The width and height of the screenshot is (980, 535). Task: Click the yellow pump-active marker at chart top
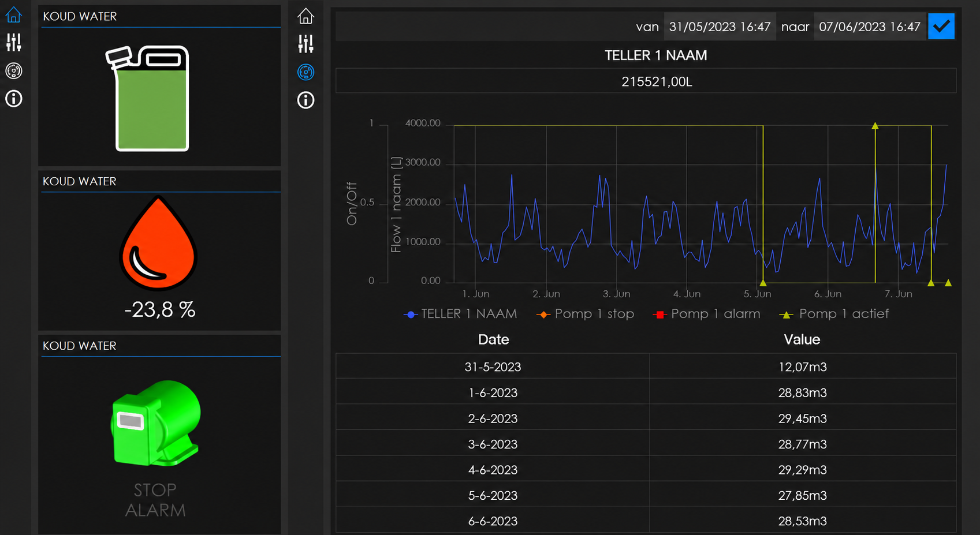pyautogui.click(x=875, y=126)
